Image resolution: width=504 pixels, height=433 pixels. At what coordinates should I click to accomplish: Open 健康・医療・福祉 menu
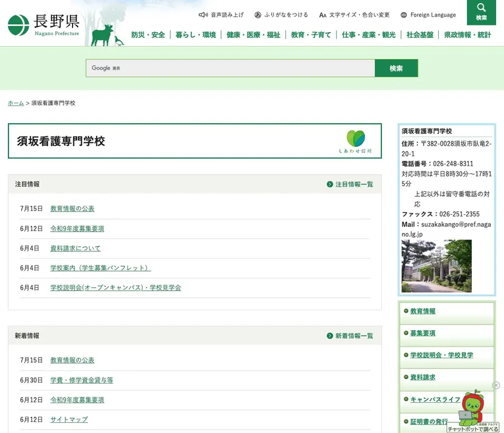click(253, 35)
